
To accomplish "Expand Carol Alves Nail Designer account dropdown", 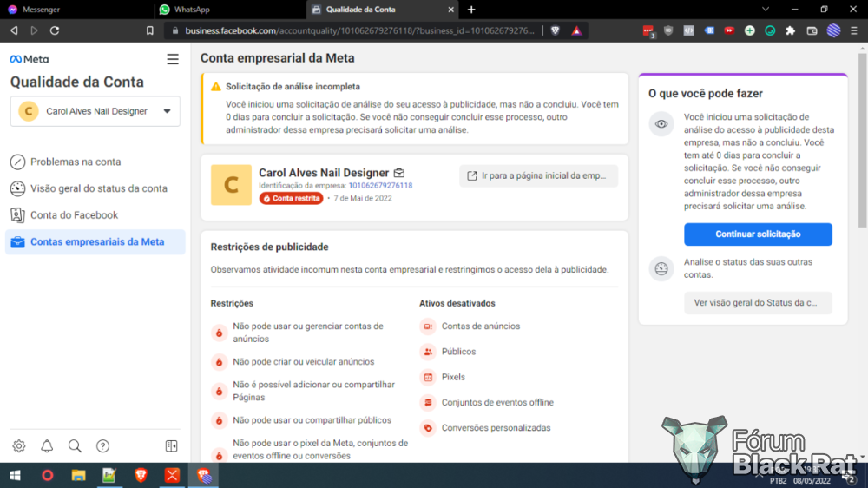I will pyautogui.click(x=95, y=111).
